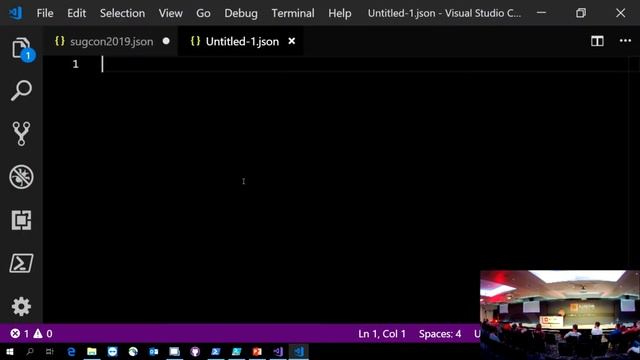
Task: Open the Debug view in activity bar
Action: tap(21, 177)
